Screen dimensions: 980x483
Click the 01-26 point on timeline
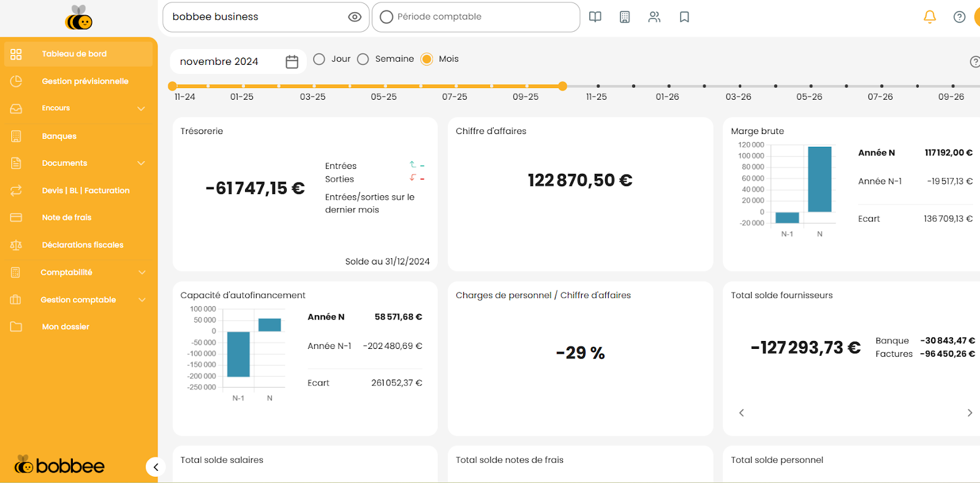click(668, 86)
